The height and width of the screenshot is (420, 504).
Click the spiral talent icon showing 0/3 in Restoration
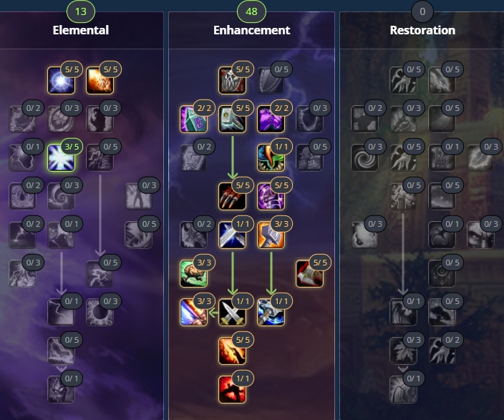(x=364, y=157)
